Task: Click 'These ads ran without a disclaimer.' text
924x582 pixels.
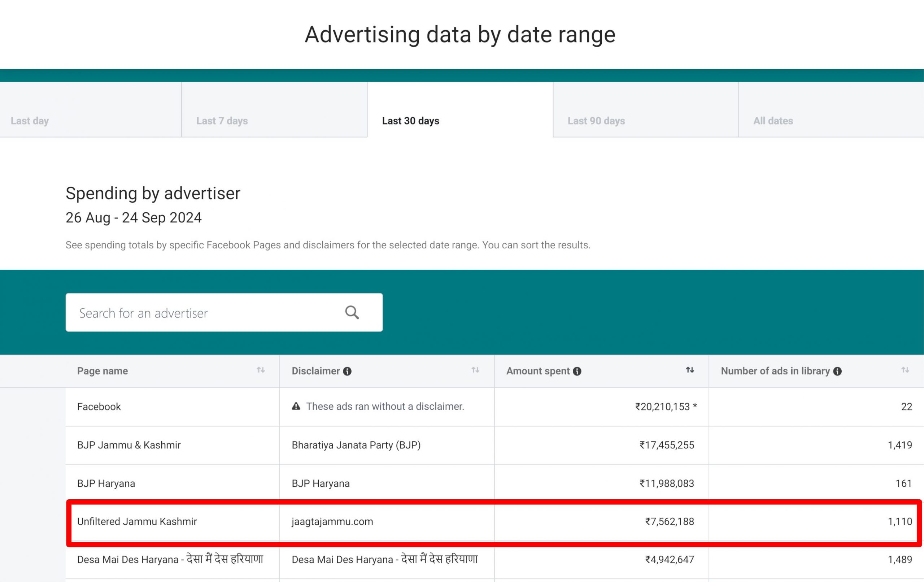Action: tap(385, 407)
